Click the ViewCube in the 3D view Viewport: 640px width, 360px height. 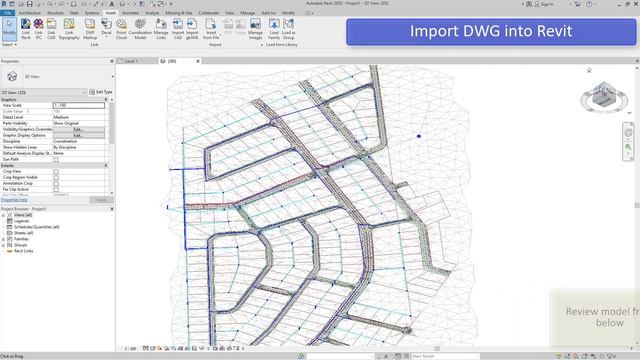(603, 95)
